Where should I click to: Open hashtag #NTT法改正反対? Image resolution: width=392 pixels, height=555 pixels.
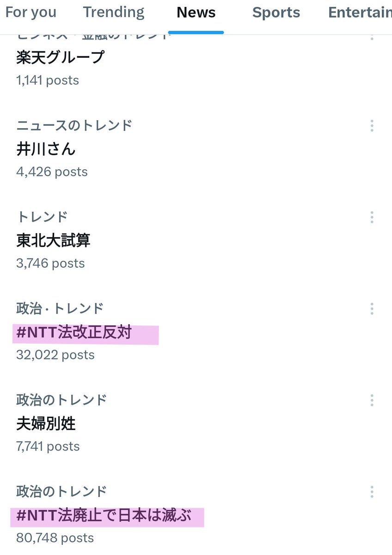[74, 333]
